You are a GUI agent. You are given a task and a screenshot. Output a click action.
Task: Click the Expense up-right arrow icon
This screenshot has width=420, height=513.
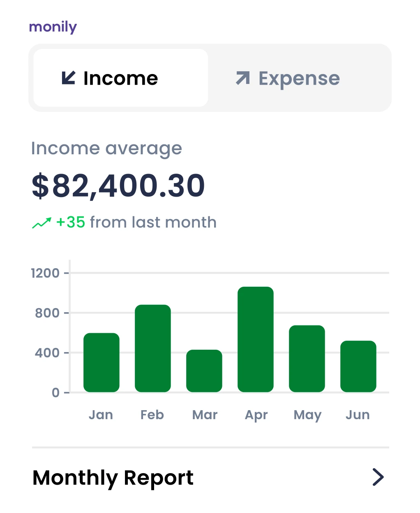point(243,78)
